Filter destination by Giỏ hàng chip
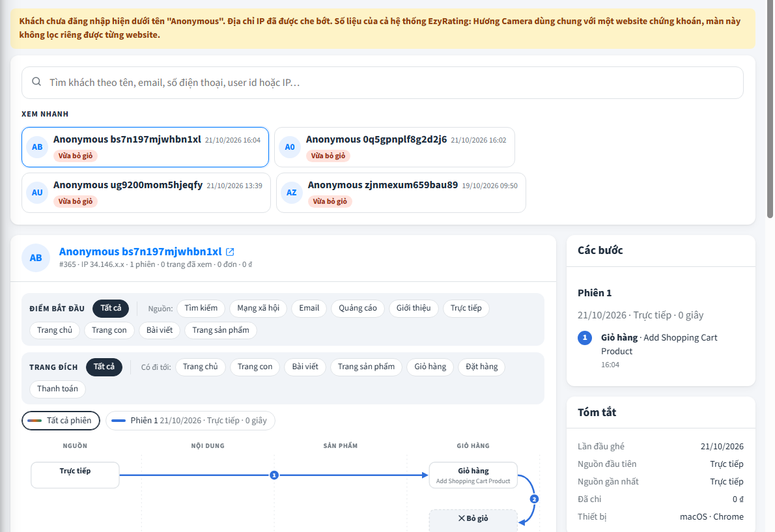The height and width of the screenshot is (532, 775). [430, 367]
